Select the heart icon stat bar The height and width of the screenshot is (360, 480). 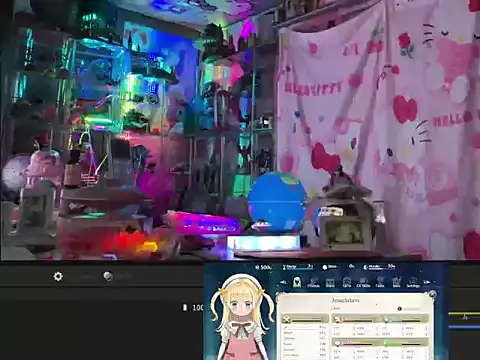356,343
